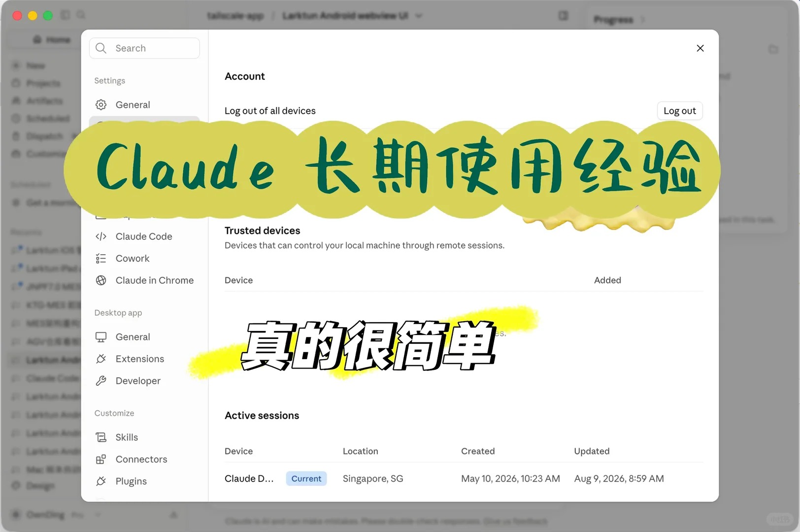Click New in the background sidebar

[x=35, y=66]
